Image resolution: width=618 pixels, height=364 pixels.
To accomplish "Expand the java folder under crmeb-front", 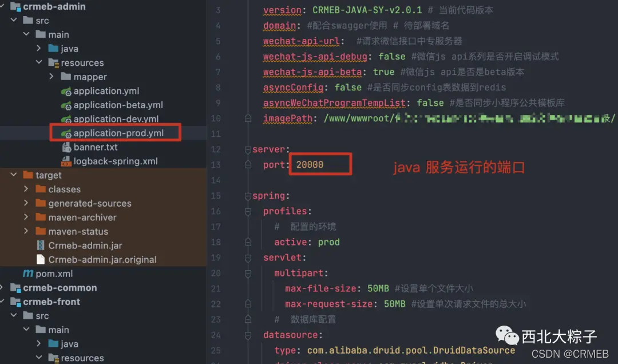I will coord(39,343).
